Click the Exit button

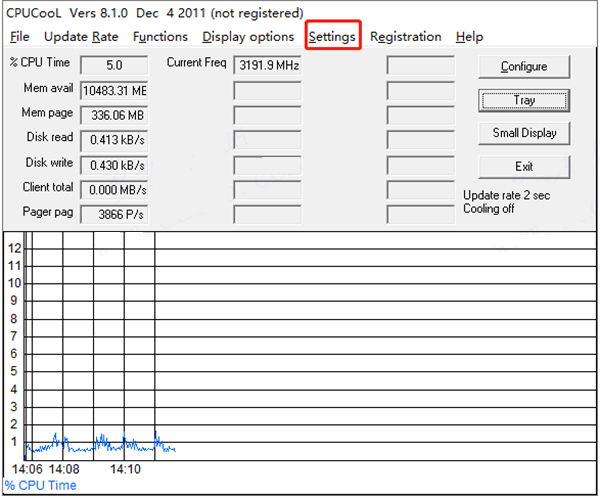click(x=524, y=167)
